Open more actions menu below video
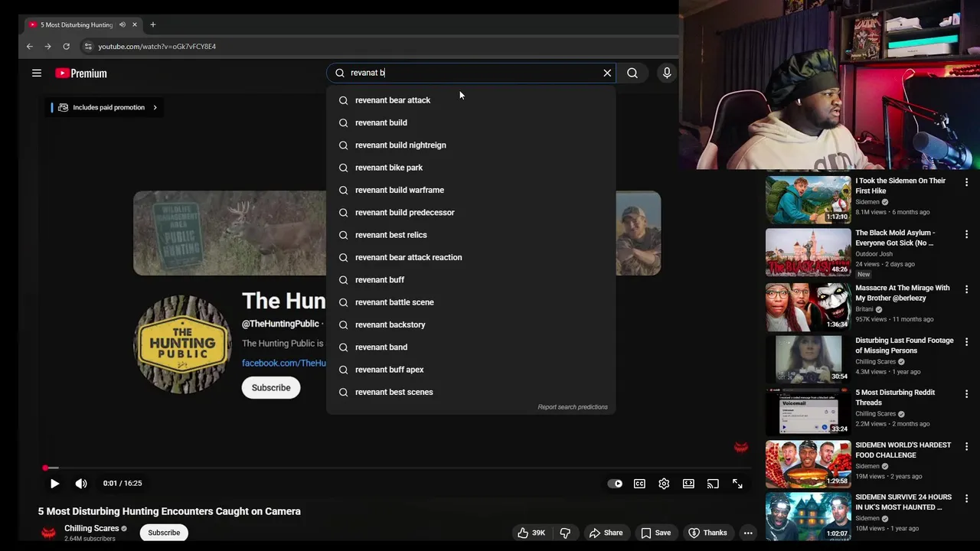 [x=748, y=533]
